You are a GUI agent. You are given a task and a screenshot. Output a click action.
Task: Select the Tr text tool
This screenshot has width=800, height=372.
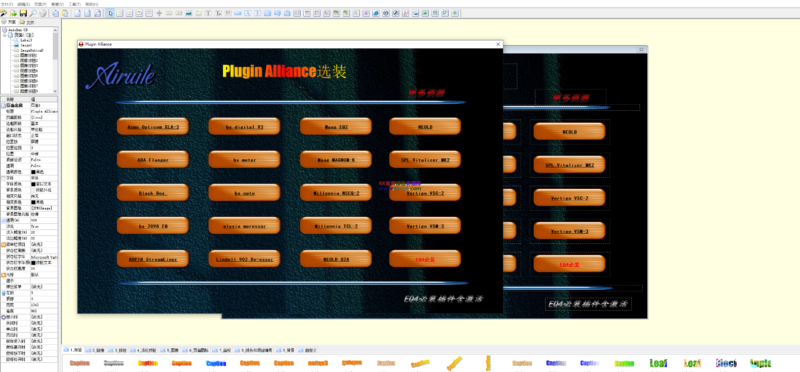point(218,13)
